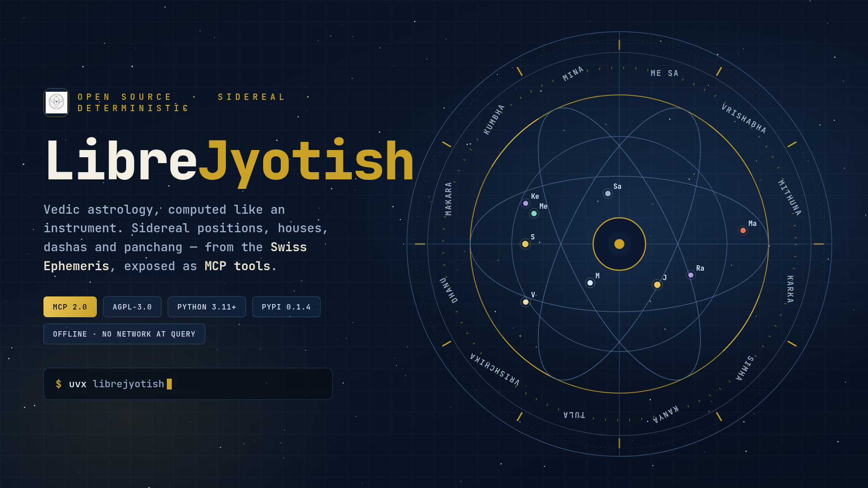Select the J planet marker

click(x=657, y=285)
